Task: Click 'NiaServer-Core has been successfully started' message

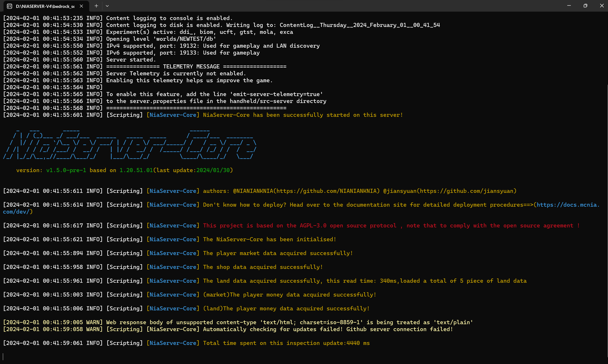Action: pyautogui.click(x=303, y=115)
